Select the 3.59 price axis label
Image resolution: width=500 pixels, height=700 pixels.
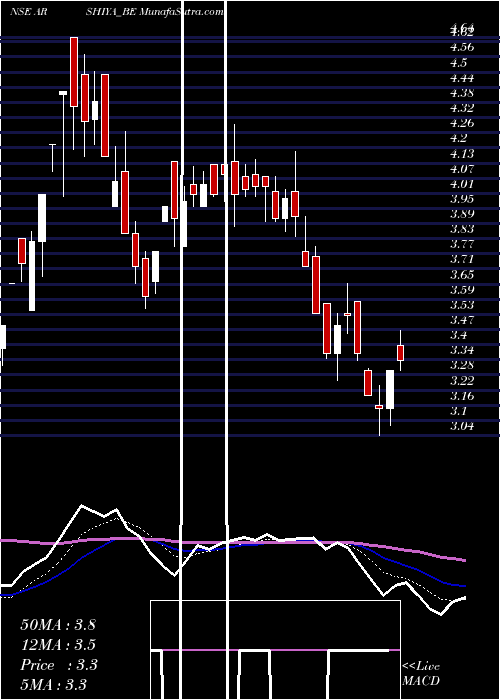coord(462,289)
